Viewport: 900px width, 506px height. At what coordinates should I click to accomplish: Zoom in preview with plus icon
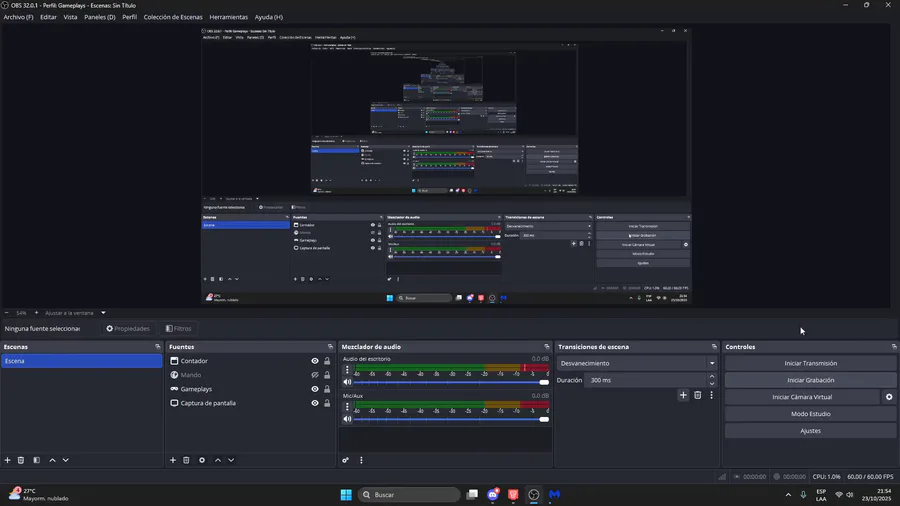(36, 313)
